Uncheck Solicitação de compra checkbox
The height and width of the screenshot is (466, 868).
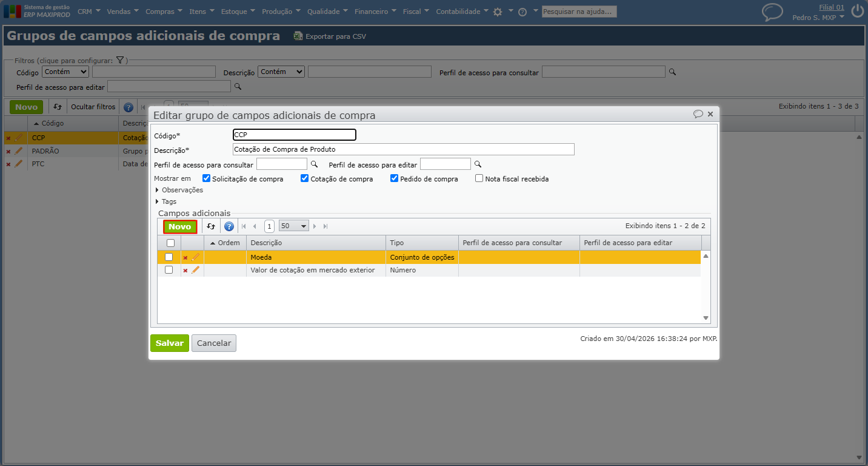point(206,178)
